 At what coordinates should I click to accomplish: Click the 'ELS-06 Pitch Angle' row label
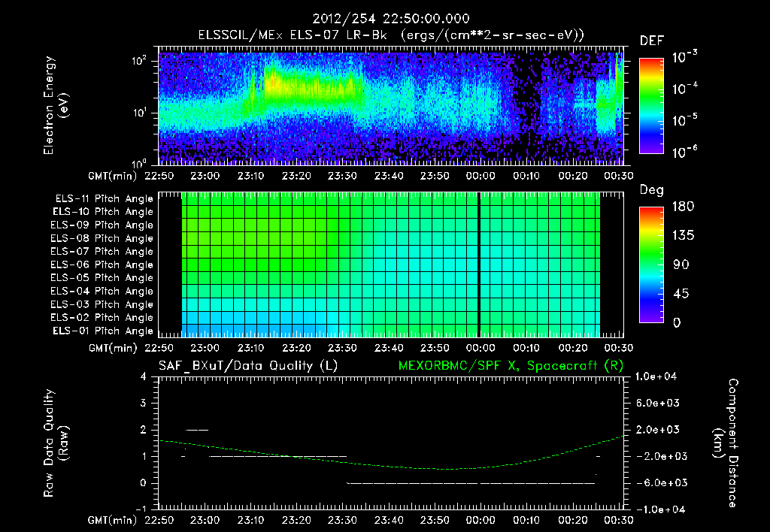pyautogui.click(x=102, y=264)
